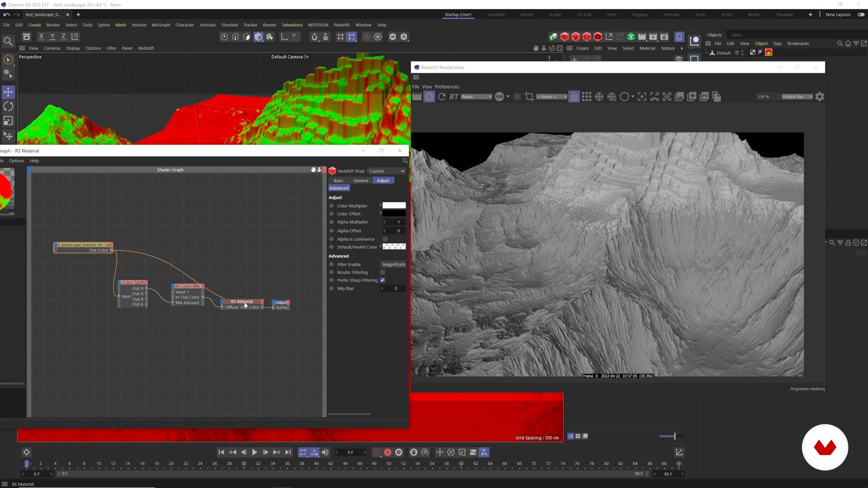Click the viewport pan hand icon
Image resolution: width=868 pixels, height=488 pixels.
[x=536, y=48]
